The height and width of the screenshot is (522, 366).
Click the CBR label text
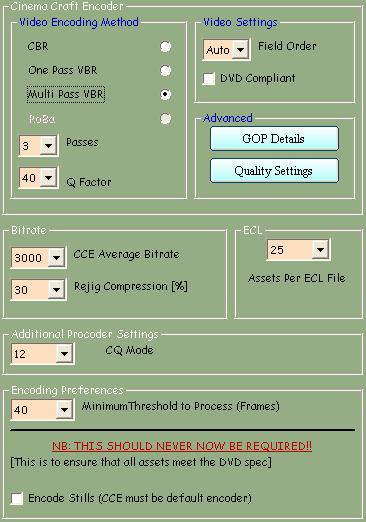point(38,46)
